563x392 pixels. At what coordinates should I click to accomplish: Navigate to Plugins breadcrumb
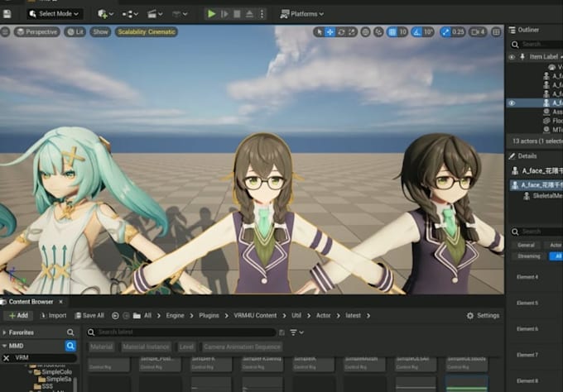pyautogui.click(x=209, y=316)
